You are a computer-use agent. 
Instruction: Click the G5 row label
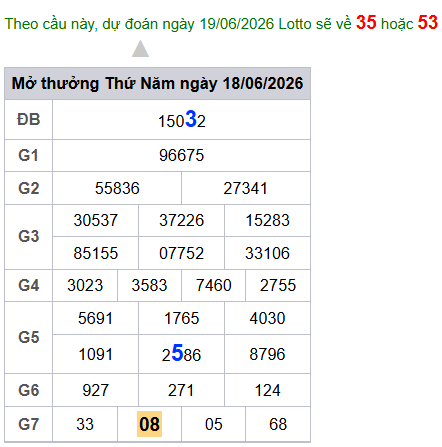29,337
